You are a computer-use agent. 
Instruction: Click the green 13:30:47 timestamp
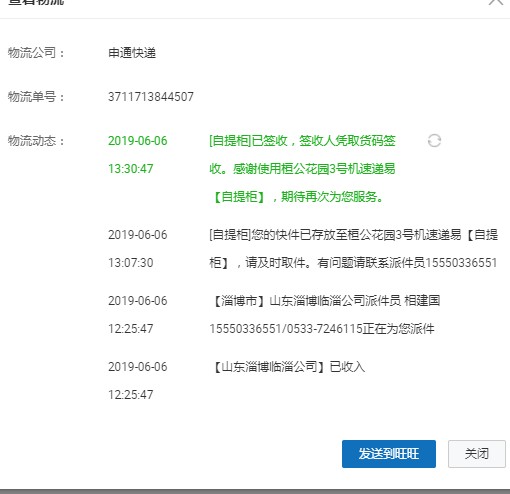131,169
